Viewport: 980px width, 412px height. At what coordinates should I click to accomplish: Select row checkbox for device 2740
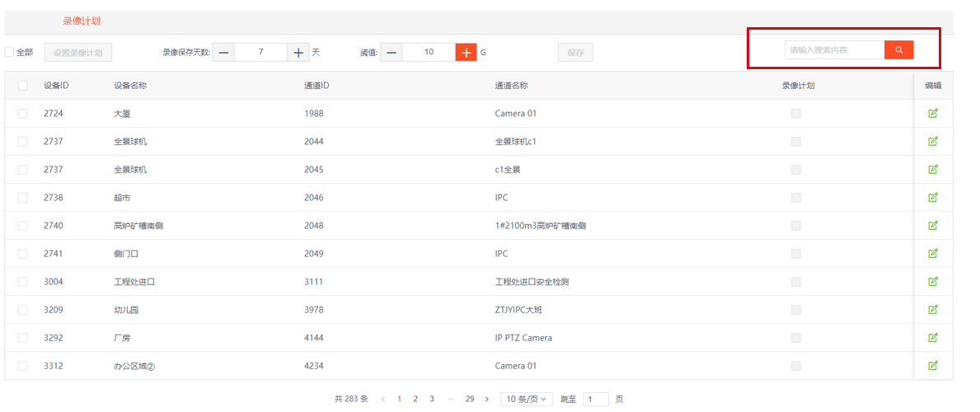(x=23, y=226)
